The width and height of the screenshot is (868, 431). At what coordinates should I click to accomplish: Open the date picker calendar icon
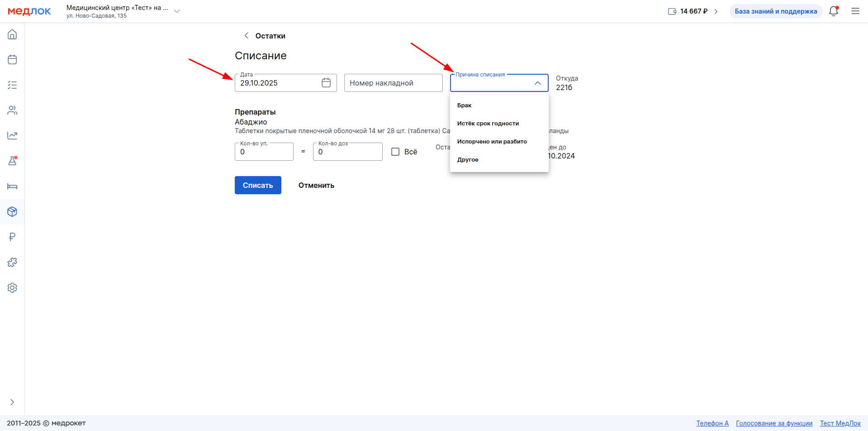pos(326,83)
